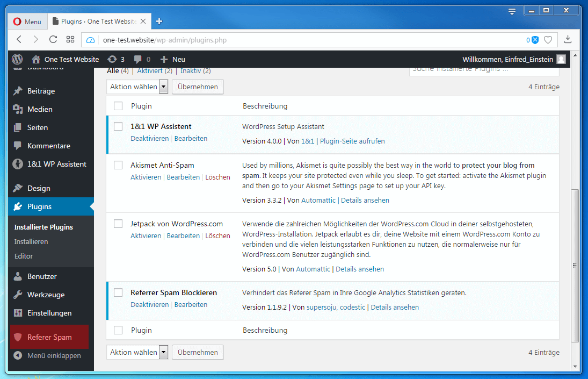
Task: Tick select-all checkbox in table header
Action: coord(118,106)
